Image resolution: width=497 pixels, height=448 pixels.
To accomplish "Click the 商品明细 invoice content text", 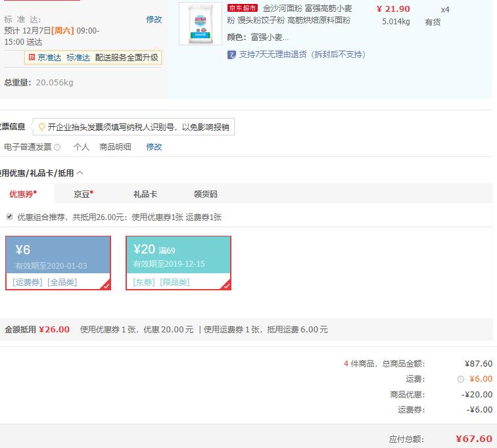I will (115, 147).
